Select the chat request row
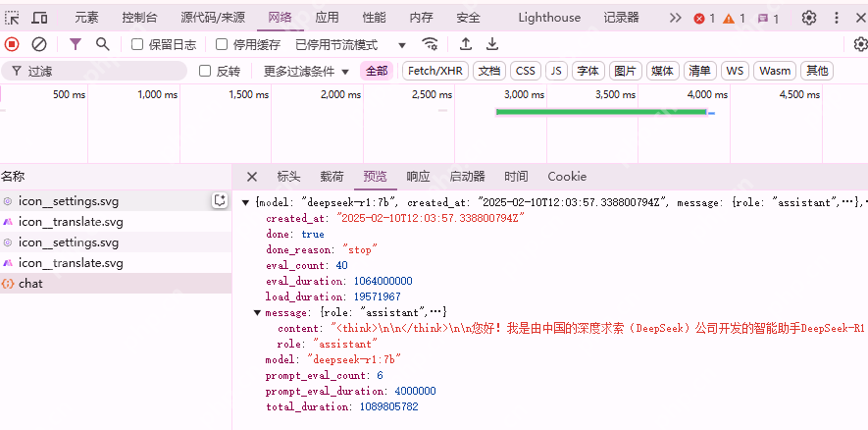The height and width of the screenshot is (430, 868). (116, 284)
